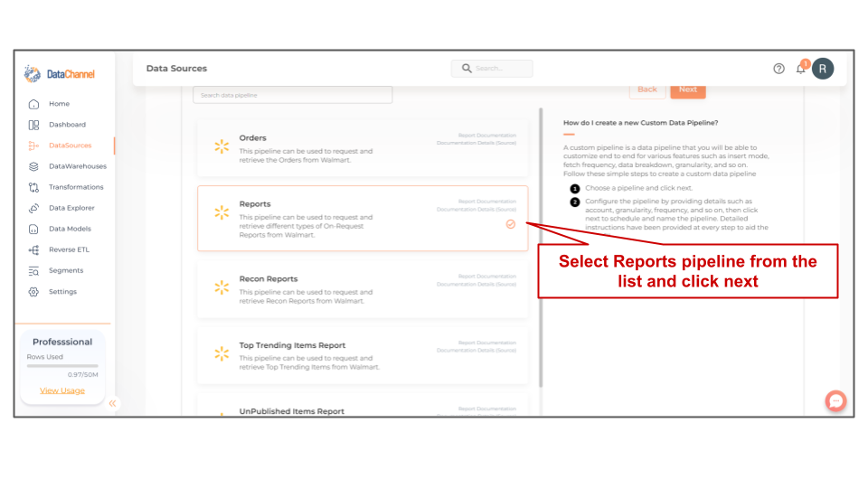Click the Walmart icon on Top Trending Items
The image size is (868, 488).
pyautogui.click(x=222, y=353)
